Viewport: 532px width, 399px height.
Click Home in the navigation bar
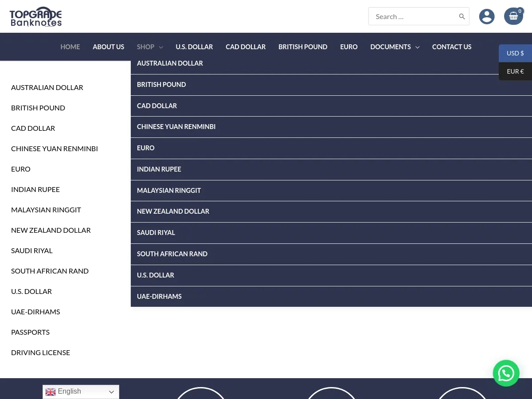point(70,47)
